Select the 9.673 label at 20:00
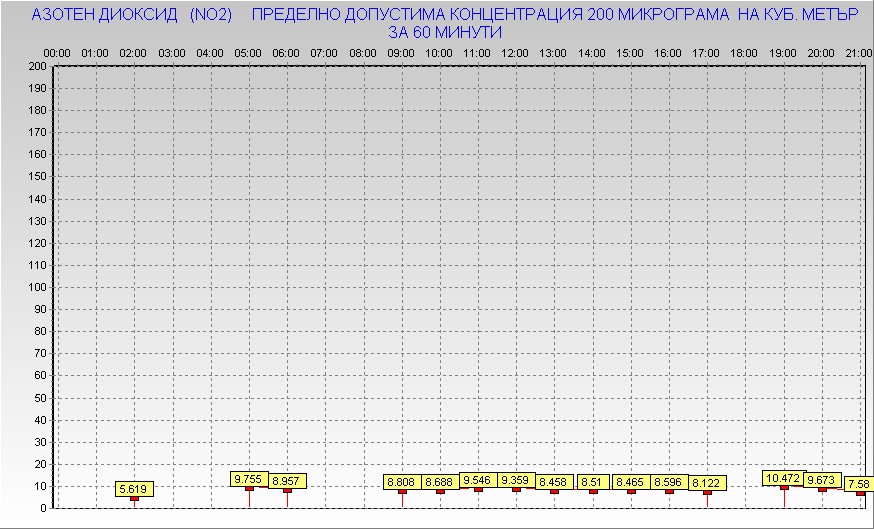 (822, 480)
